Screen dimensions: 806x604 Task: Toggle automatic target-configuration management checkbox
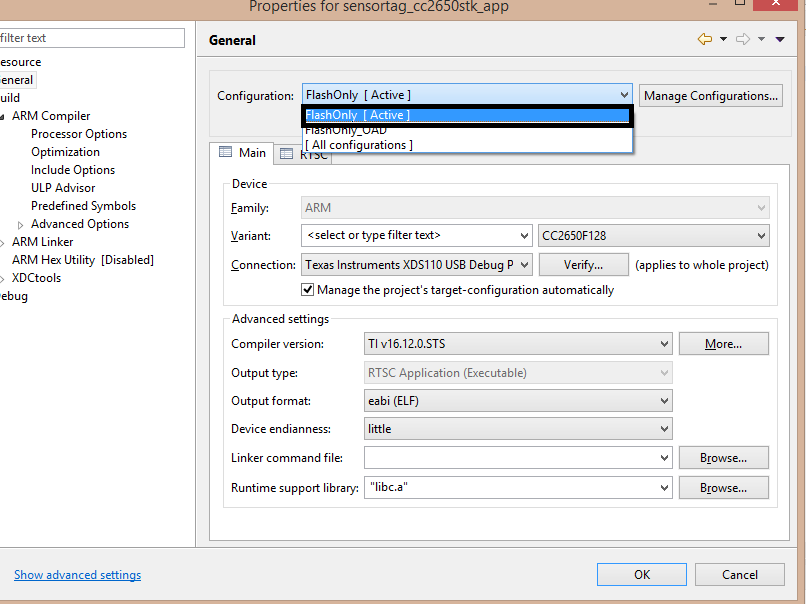(x=308, y=290)
